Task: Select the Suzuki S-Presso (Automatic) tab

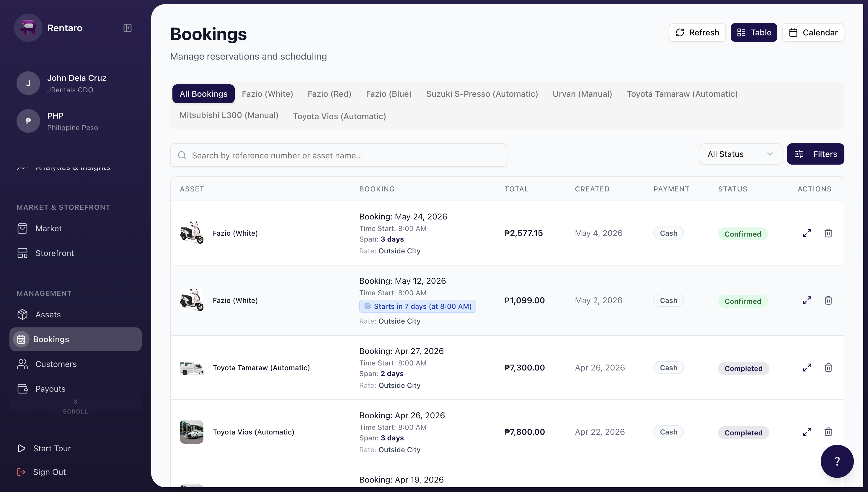Action: [482, 94]
